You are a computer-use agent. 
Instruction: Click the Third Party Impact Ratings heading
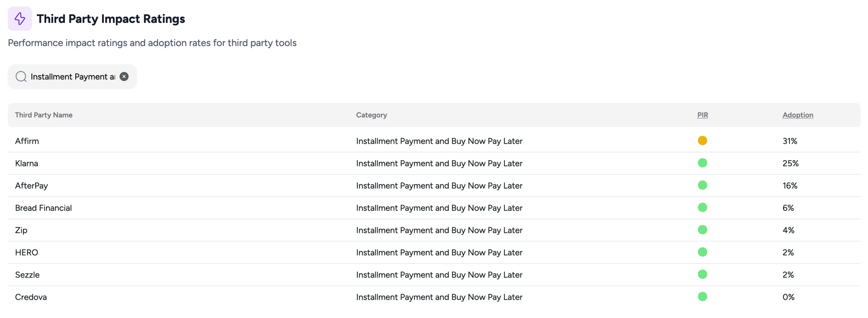click(111, 19)
